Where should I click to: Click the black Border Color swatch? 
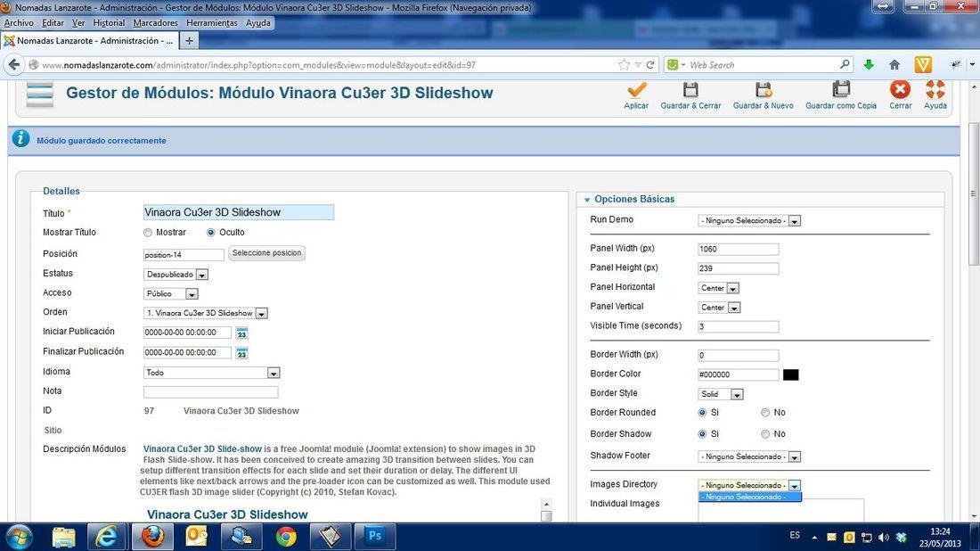(x=790, y=374)
